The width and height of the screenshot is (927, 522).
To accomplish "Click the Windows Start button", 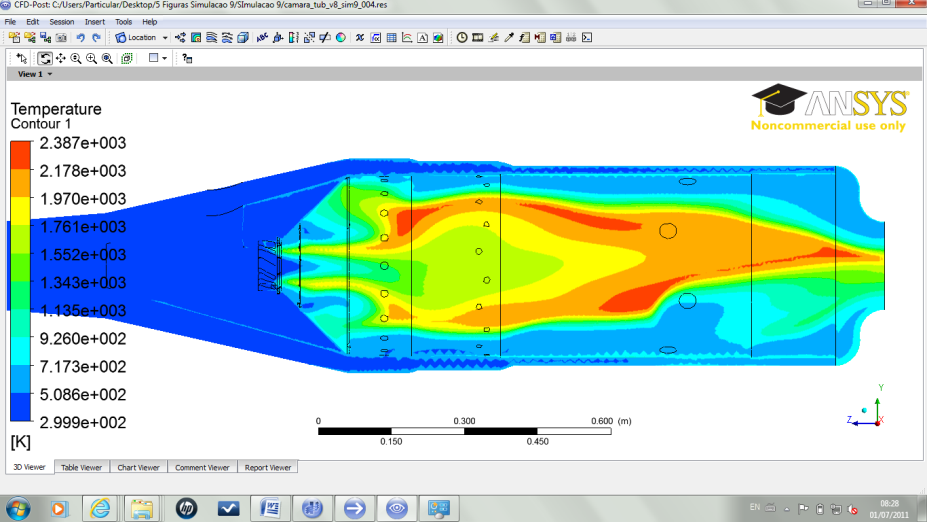I will pyautogui.click(x=17, y=508).
